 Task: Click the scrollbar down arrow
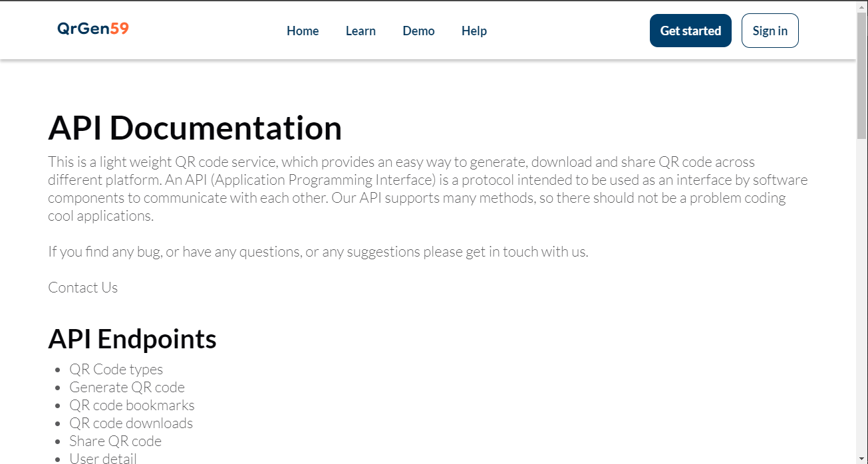(863, 459)
